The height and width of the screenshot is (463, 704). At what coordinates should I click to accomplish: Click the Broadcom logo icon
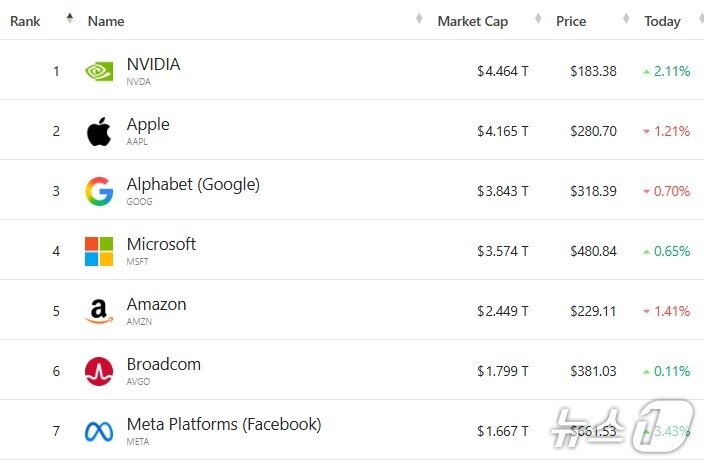pyautogui.click(x=99, y=371)
